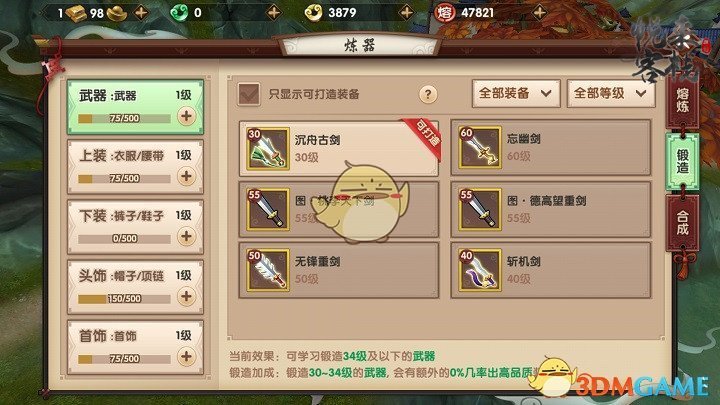
Task: Select 下装 裤子/鞋子 category
Action: (135, 227)
